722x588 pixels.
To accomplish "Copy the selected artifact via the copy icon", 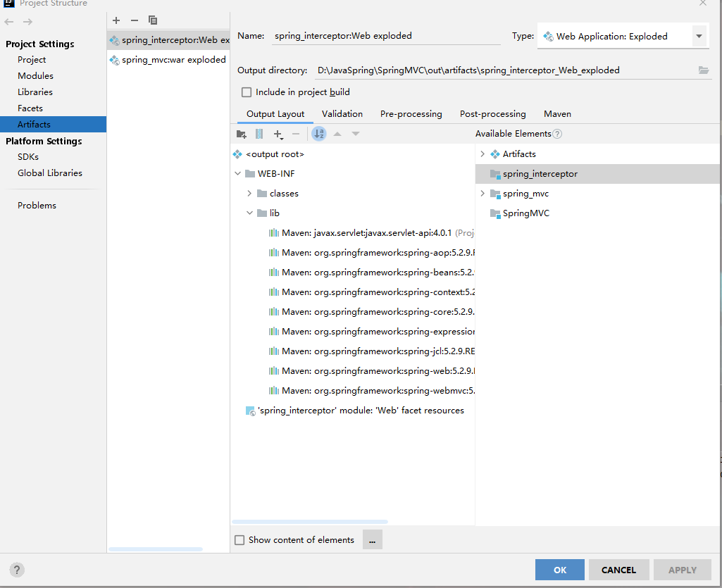I will 153,20.
